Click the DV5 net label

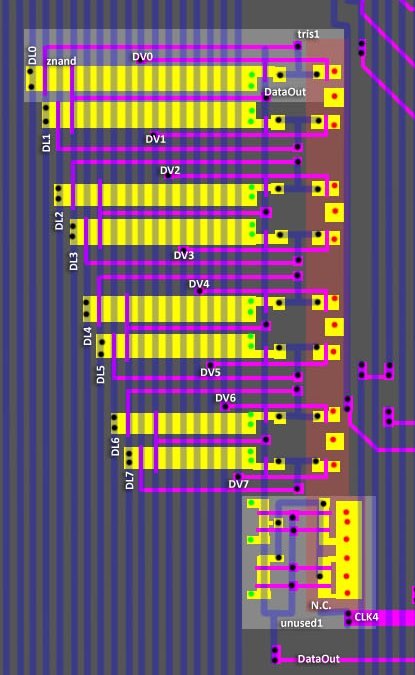tap(211, 372)
